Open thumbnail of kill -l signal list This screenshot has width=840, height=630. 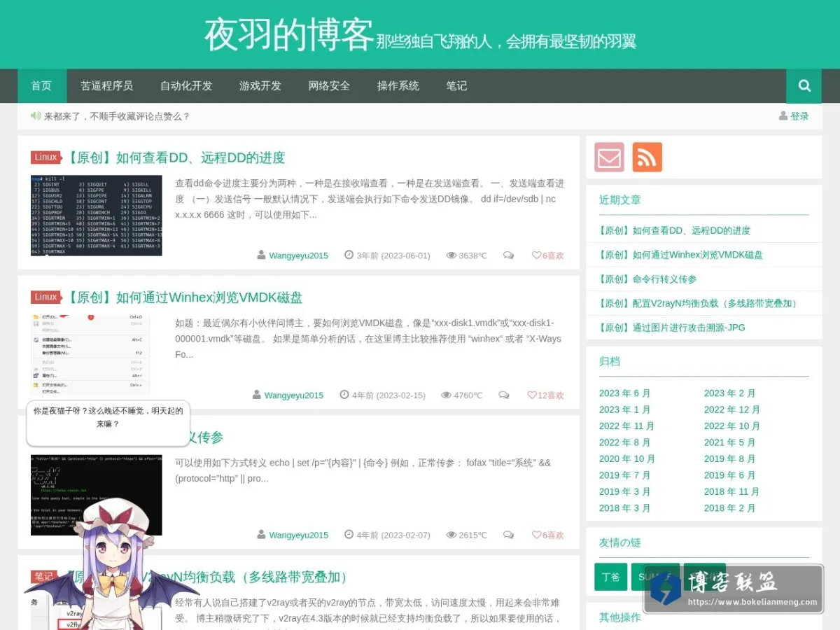point(97,215)
